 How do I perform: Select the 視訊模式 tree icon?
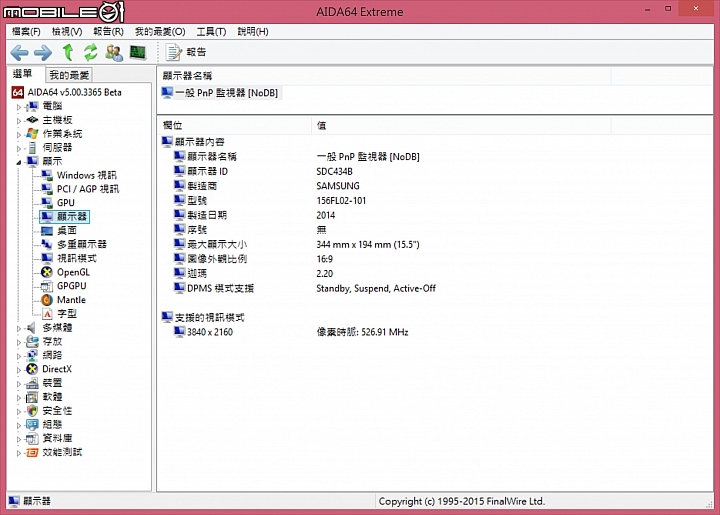click(47, 258)
